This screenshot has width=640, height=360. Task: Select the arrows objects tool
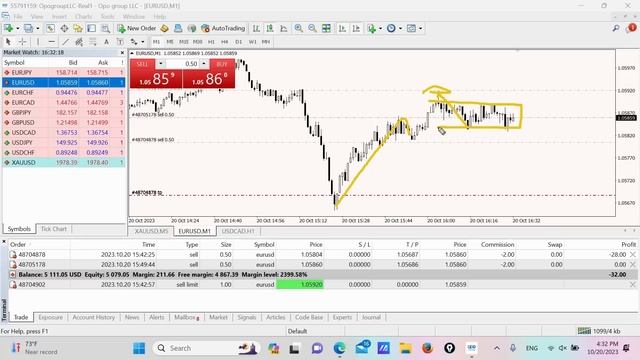[x=133, y=42]
